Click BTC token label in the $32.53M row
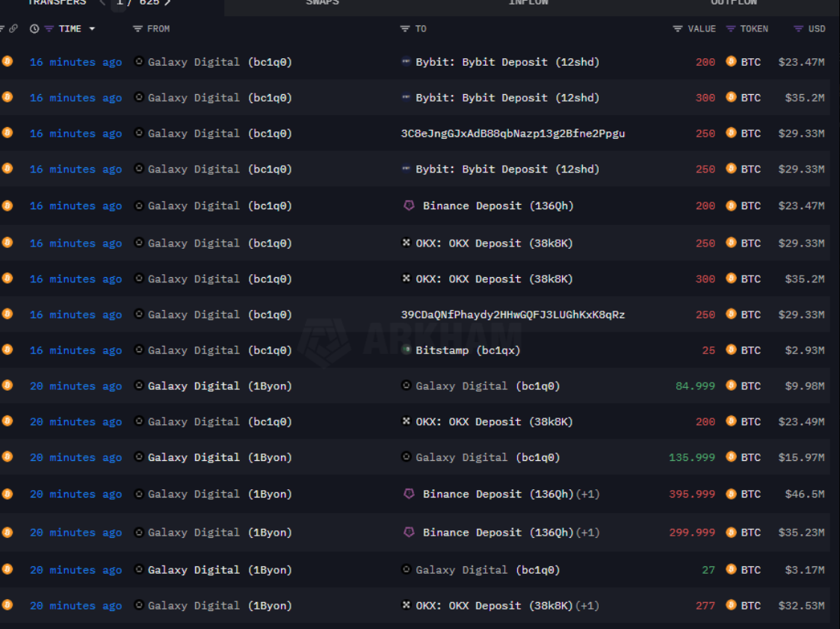Viewport: 840px width, 629px height. pyautogui.click(x=750, y=605)
